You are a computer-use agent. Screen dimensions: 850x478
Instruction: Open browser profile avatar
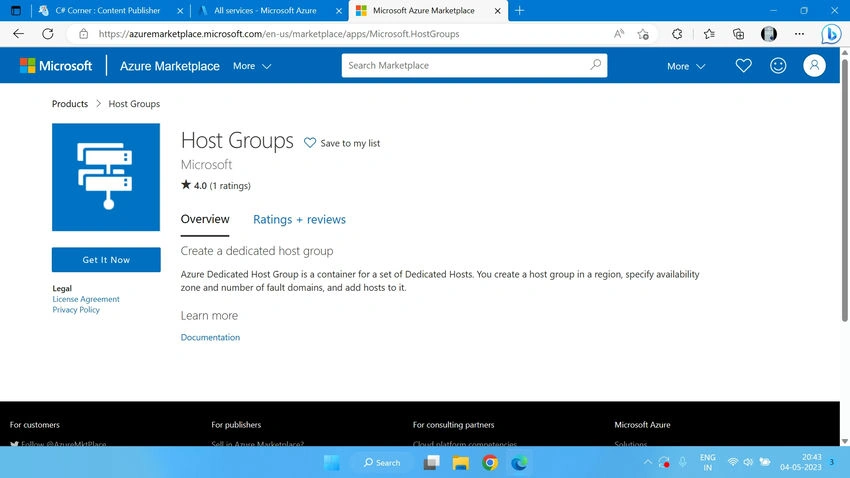(x=769, y=34)
